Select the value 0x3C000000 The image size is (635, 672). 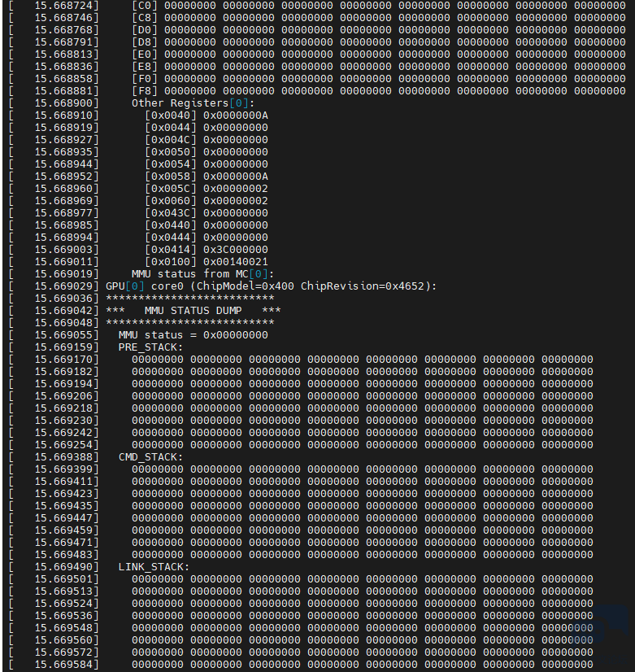(x=236, y=250)
